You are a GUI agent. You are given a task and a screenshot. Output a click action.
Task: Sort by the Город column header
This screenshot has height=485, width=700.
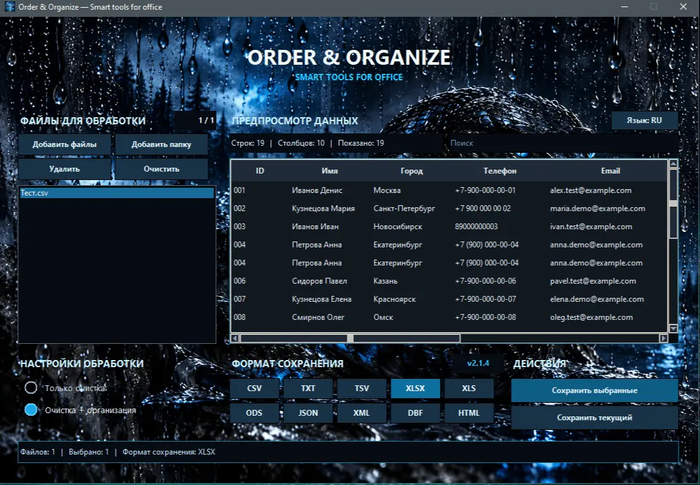coord(411,171)
